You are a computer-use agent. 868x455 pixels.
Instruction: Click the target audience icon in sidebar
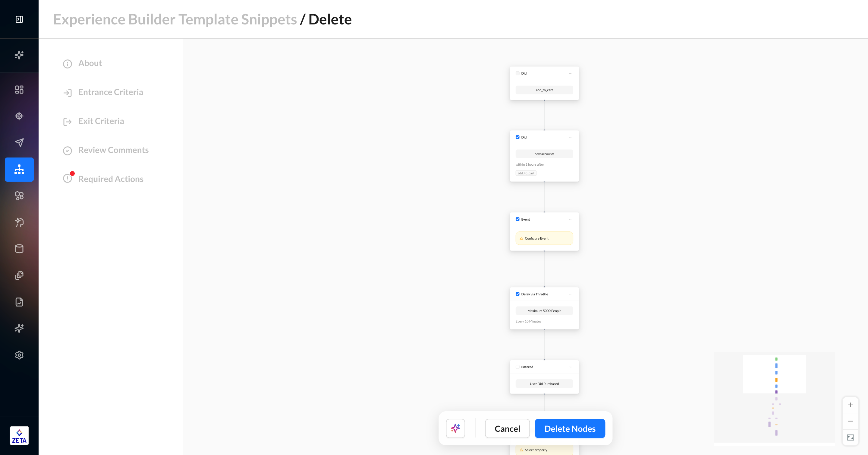pyautogui.click(x=19, y=116)
